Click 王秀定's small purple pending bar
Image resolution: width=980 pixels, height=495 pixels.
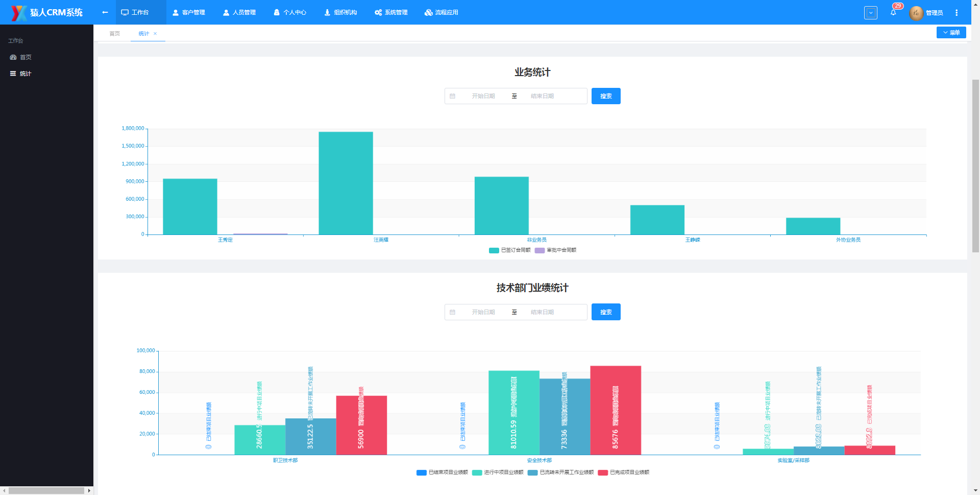point(260,234)
